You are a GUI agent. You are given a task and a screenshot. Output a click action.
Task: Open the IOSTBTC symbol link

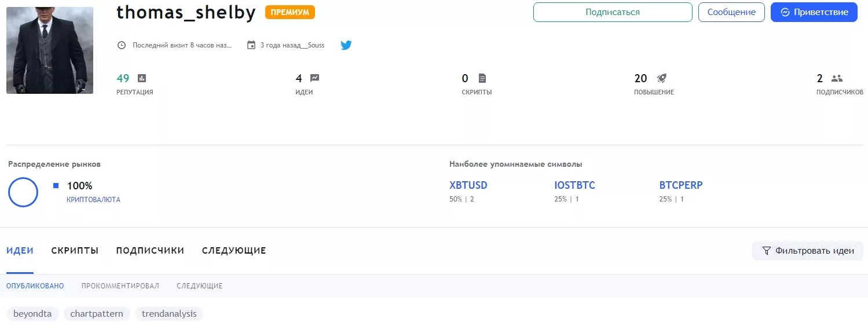pos(574,185)
